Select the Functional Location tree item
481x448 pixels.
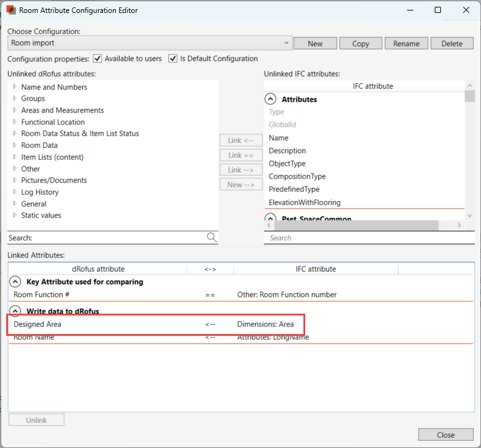click(x=53, y=122)
